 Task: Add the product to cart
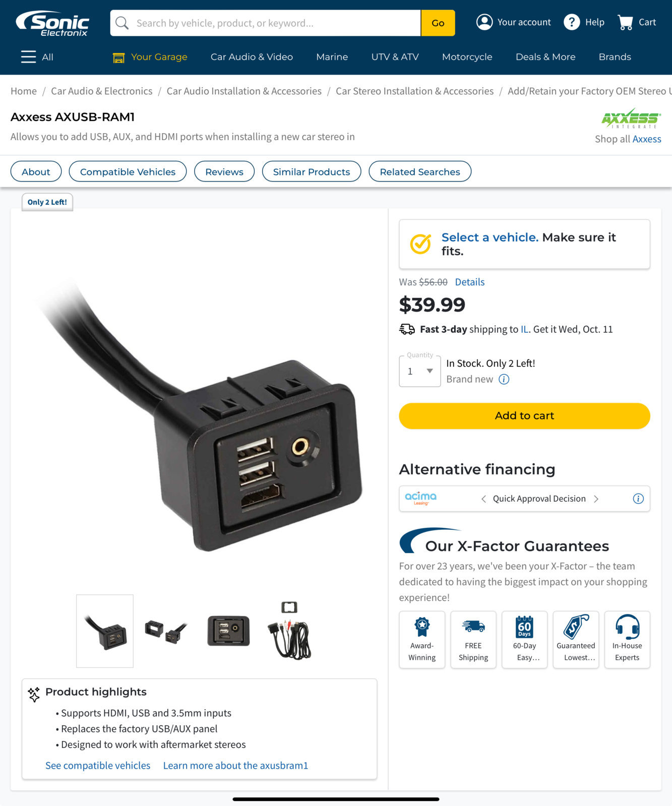[x=524, y=416]
